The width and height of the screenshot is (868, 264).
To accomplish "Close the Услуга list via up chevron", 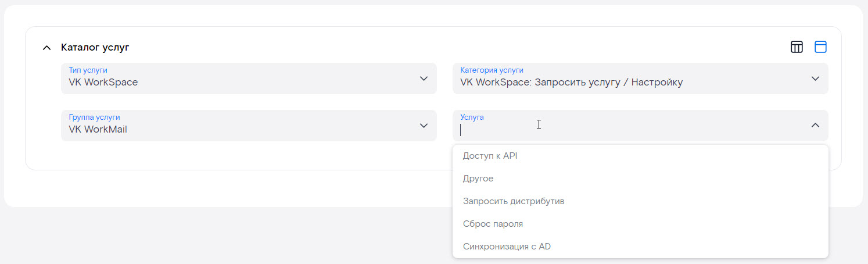I will 815,126.
